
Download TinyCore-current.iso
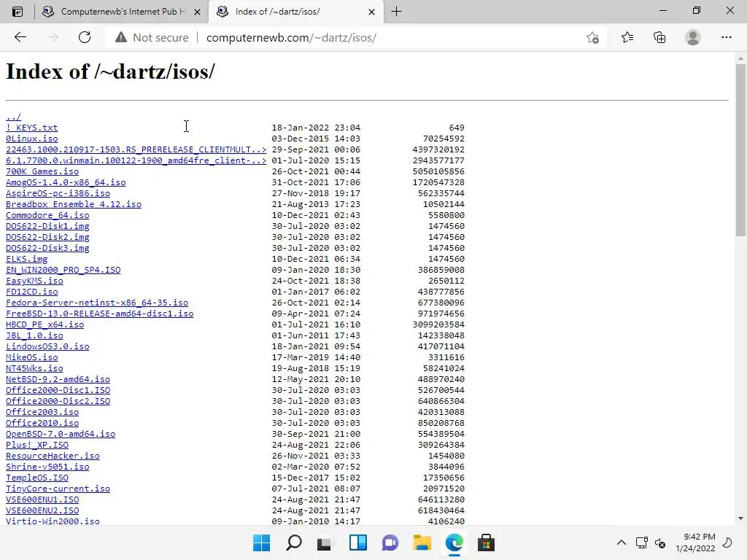tap(58, 489)
